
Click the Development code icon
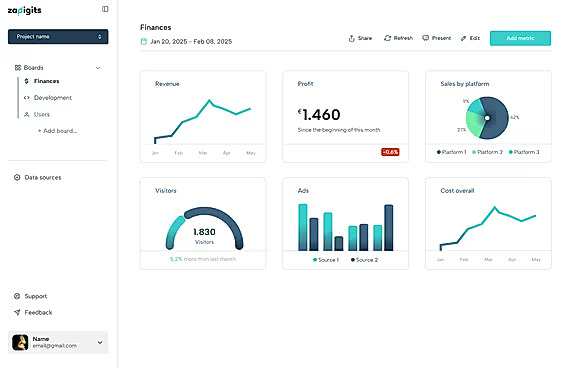26,98
